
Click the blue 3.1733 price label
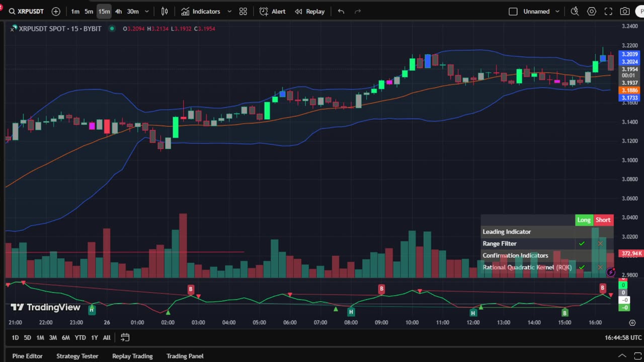tap(629, 98)
